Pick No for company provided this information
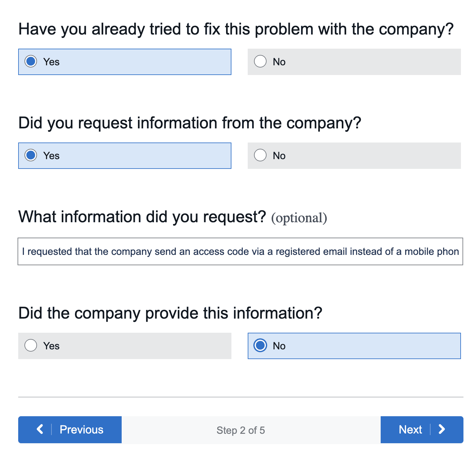The height and width of the screenshot is (452, 476). (260, 346)
